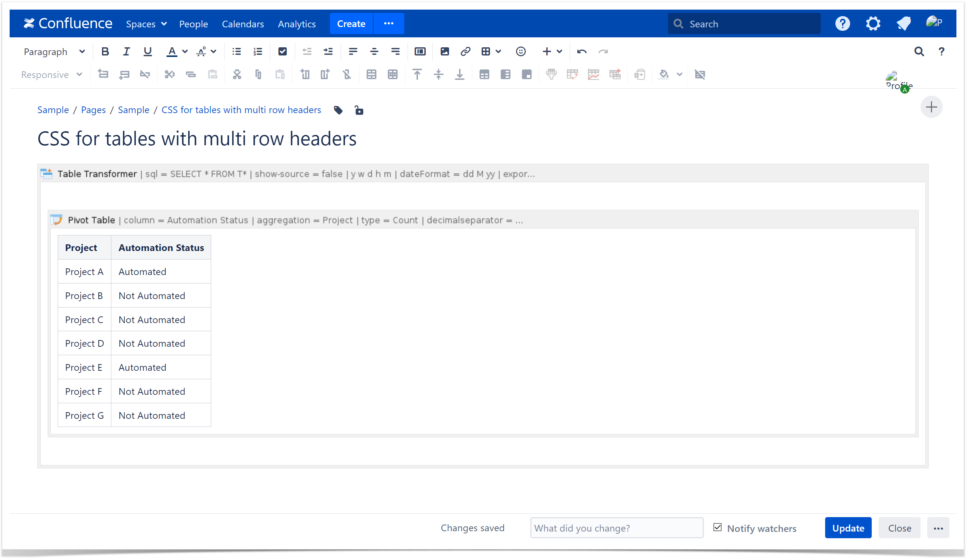
Task: Open page labels via tag icon
Action: pyautogui.click(x=338, y=110)
